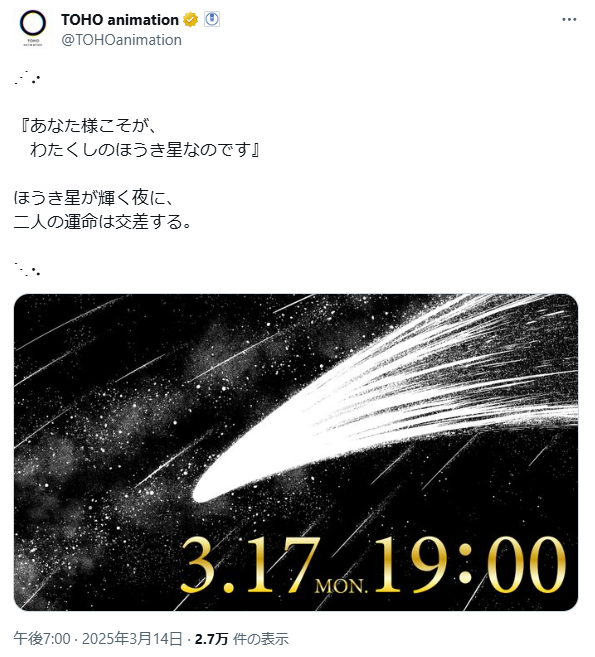Image resolution: width=595 pixels, height=657 pixels.
Task: Click the line わたくしのほうき星なのです』
Action: click(x=145, y=150)
